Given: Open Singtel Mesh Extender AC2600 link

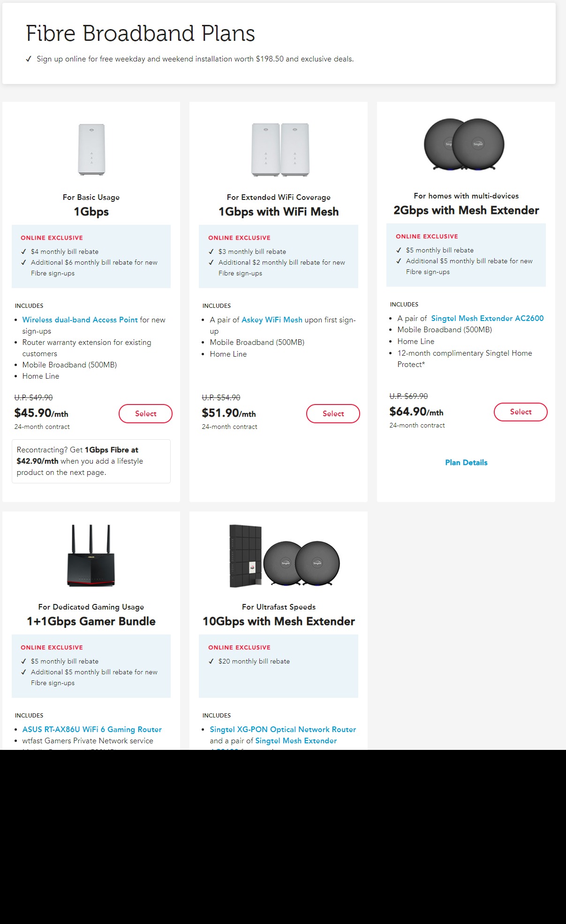Looking at the screenshot, I should pyautogui.click(x=487, y=318).
